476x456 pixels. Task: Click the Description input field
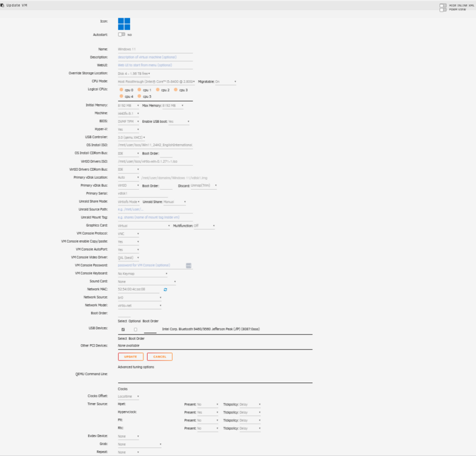(x=155, y=57)
